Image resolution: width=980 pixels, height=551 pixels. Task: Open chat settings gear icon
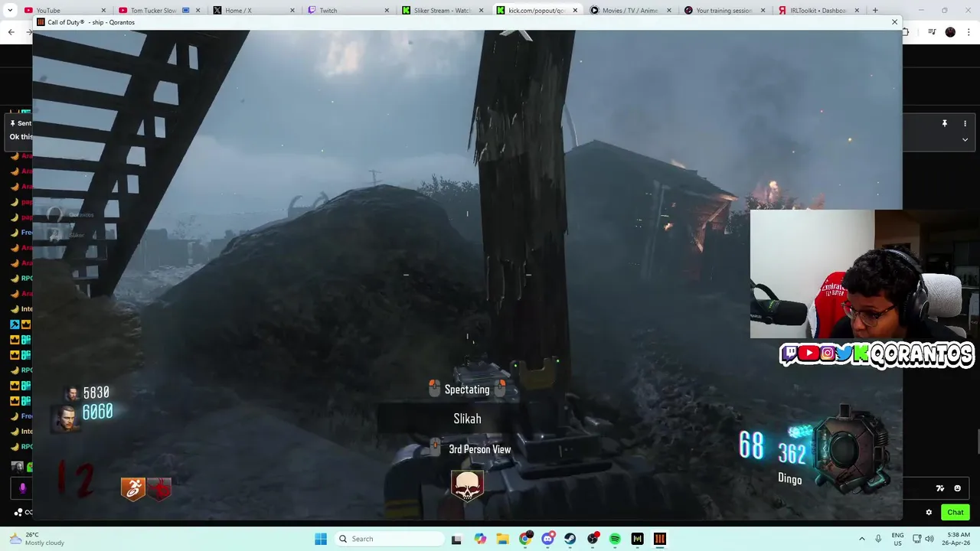pos(929,512)
